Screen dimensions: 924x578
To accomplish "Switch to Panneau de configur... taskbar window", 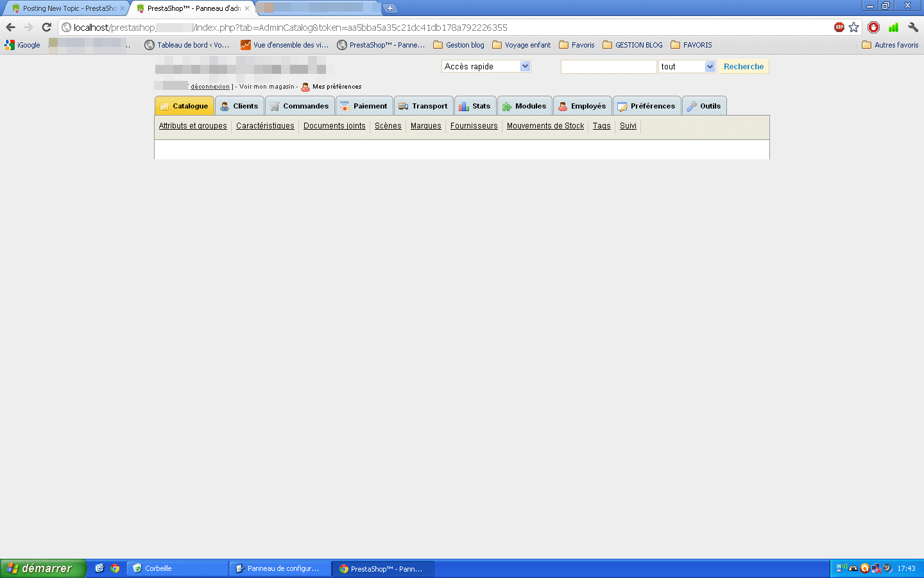I will pos(280,568).
